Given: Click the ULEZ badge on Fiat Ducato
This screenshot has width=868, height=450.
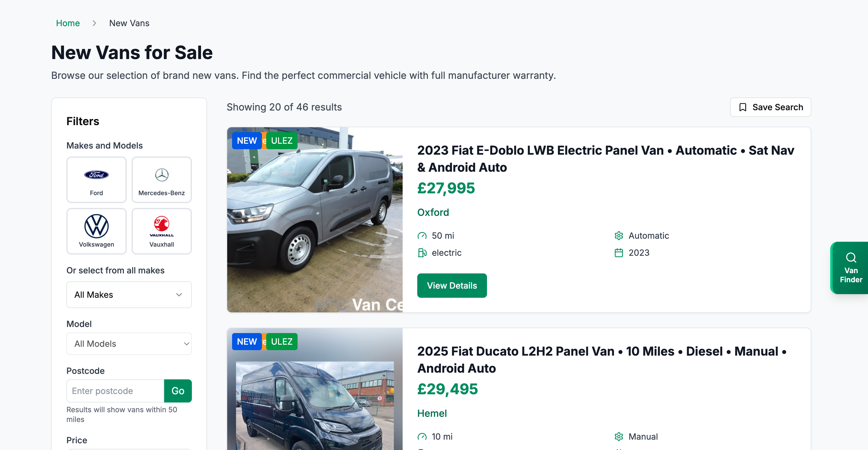Looking at the screenshot, I should pos(282,342).
